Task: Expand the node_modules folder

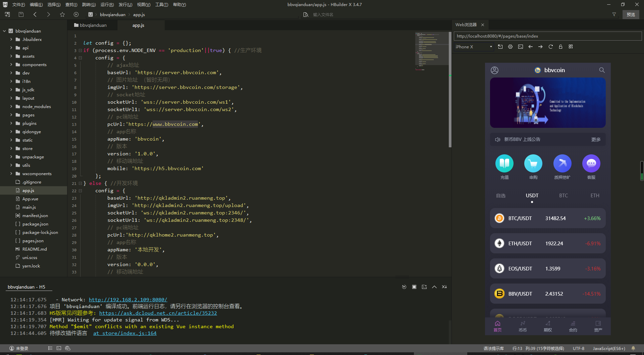Action: 11,106
